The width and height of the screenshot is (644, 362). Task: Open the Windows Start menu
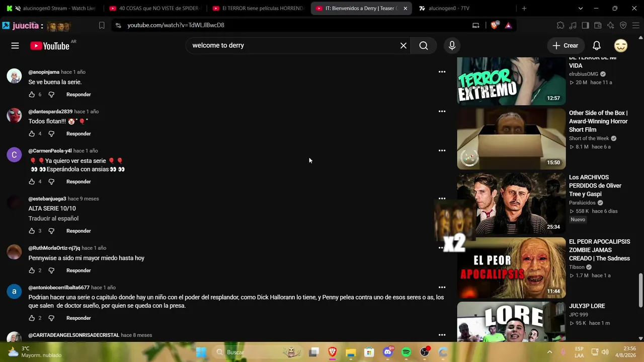pos(201,352)
